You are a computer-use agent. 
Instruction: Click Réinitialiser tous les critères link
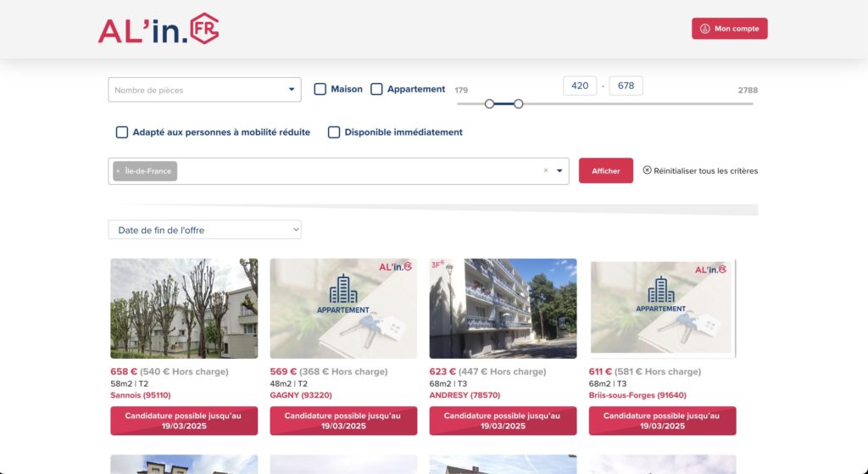pos(705,170)
